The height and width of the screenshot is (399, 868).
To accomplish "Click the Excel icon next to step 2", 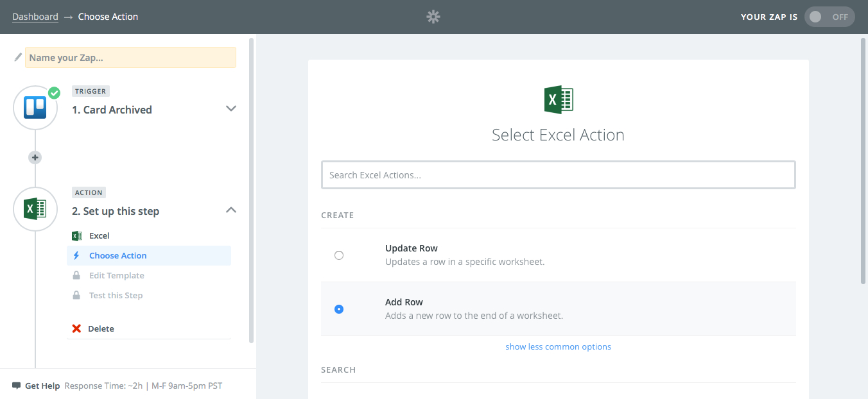I will (x=35, y=209).
